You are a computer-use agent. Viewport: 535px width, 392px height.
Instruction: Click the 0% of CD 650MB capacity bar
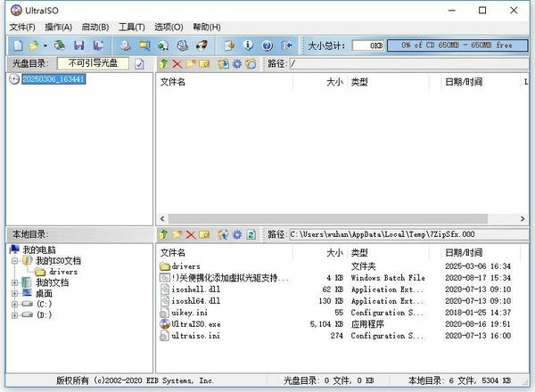pos(457,45)
